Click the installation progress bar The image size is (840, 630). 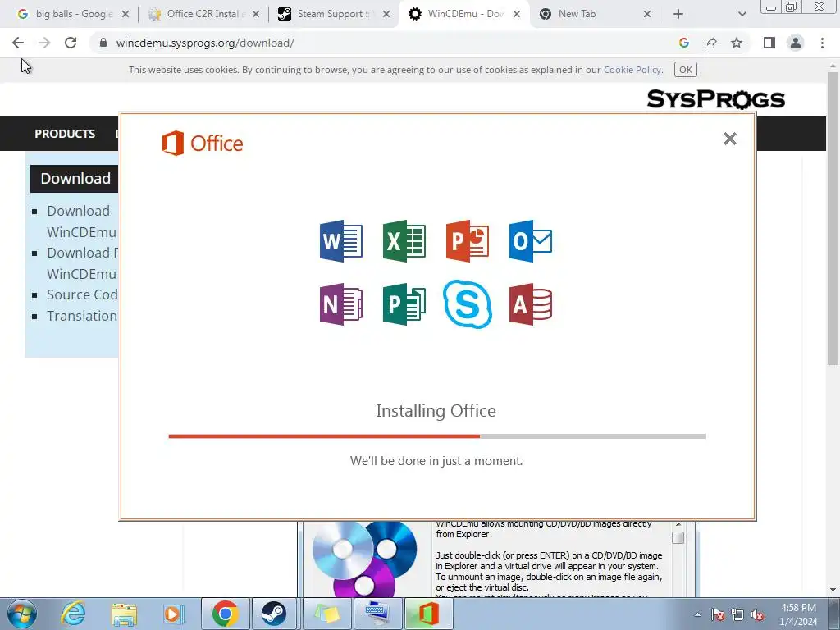tap(437, 436)
